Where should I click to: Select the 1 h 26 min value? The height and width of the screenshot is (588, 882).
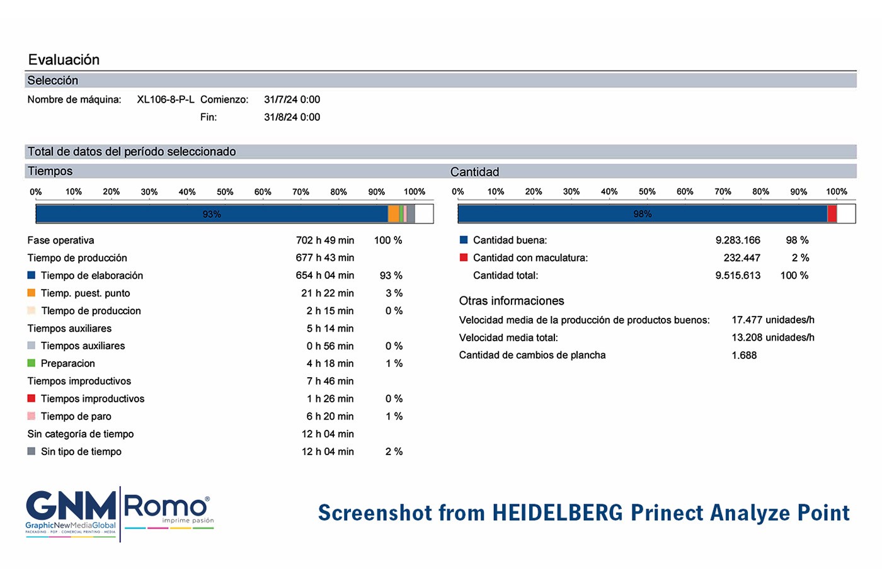pyautogui.click(x=330, y=399)
